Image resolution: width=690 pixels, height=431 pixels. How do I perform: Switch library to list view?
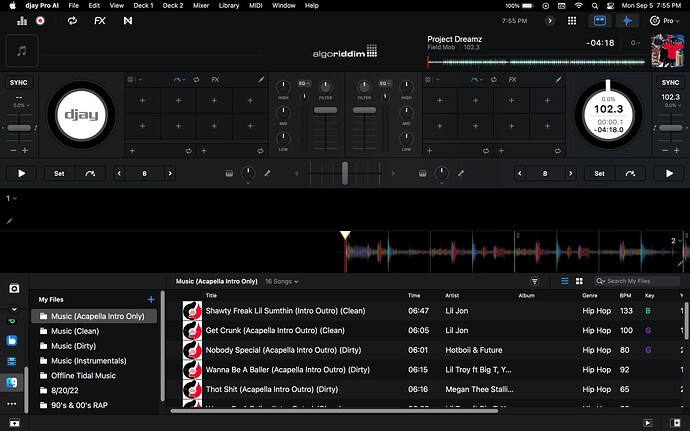click(565, 281)
